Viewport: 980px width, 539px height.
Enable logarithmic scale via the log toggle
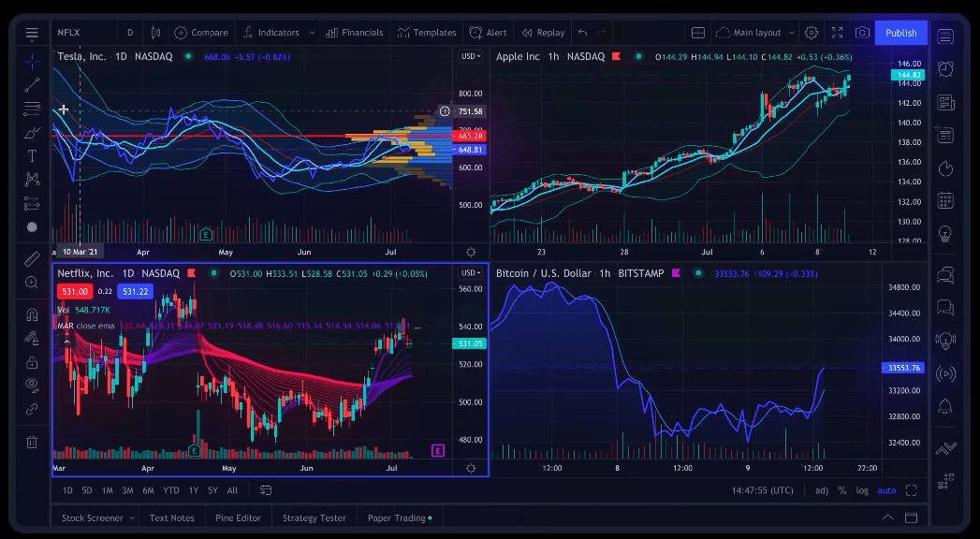click(x=862, y=489)
